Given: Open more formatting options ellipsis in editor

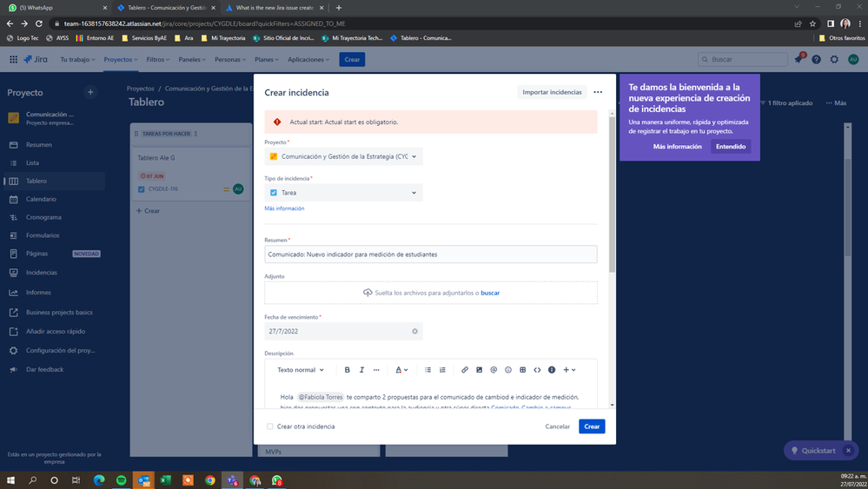Looking at the screenshot, I should [x=376, y=369].
